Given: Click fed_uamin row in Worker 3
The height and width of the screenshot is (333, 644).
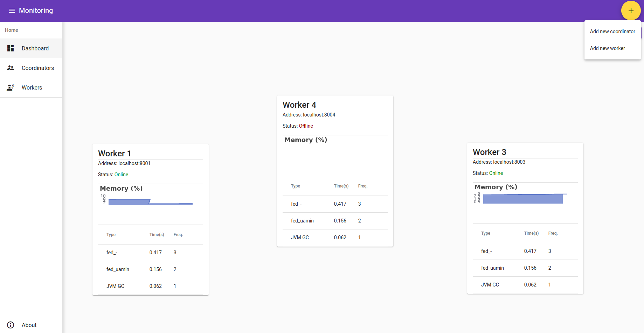Looking at the screenshot, I should point(525,268).
